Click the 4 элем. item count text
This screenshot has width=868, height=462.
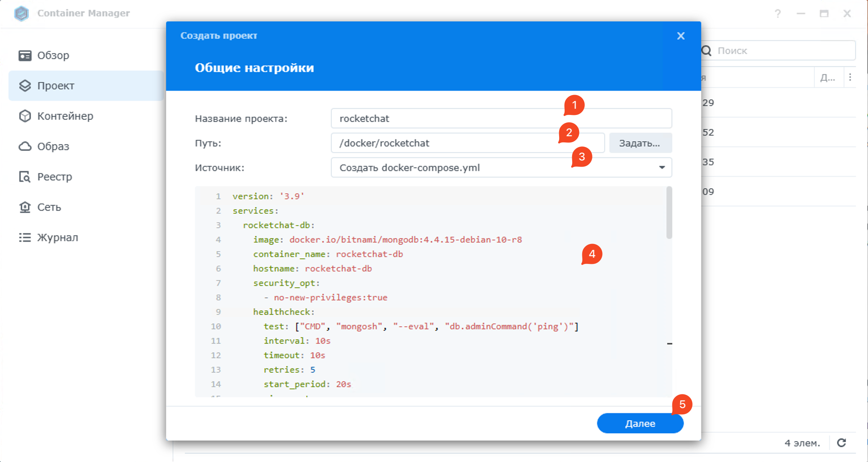click(802, 443)
